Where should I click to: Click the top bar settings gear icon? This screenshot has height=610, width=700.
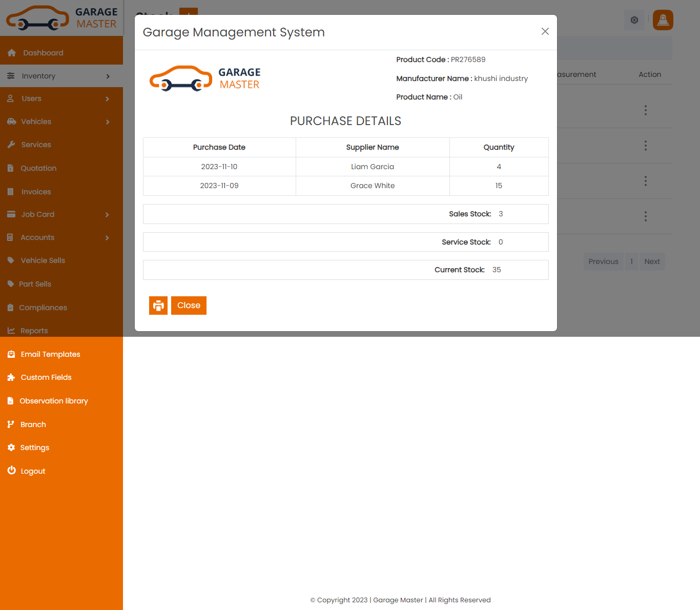(x=634, y=20)
